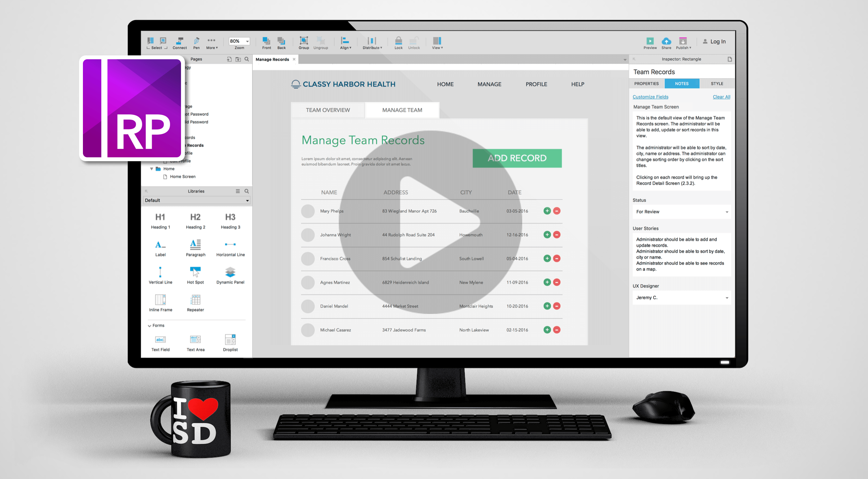
Task: Select the Home Screen page
Action: tap(182, 177)
